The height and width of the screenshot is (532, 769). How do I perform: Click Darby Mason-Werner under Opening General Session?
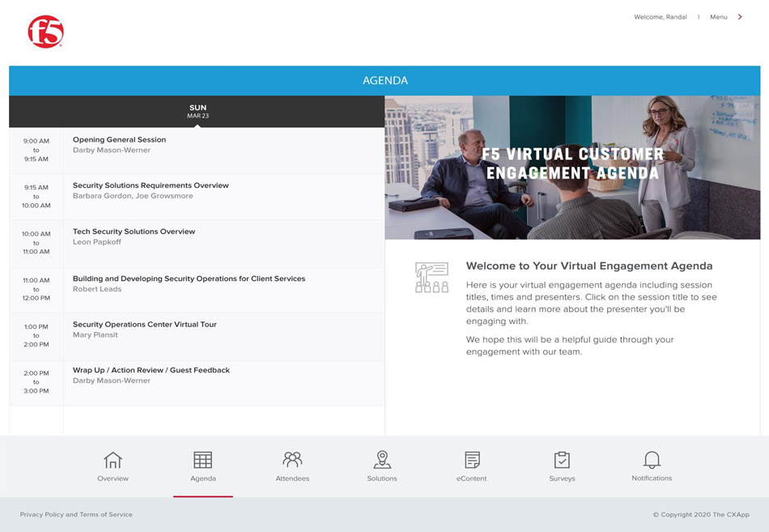coord(112,150)
